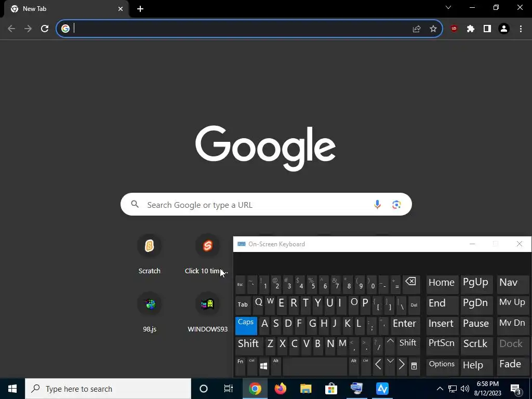Click the taskbar Type here to search box

[x=108, y=389]
